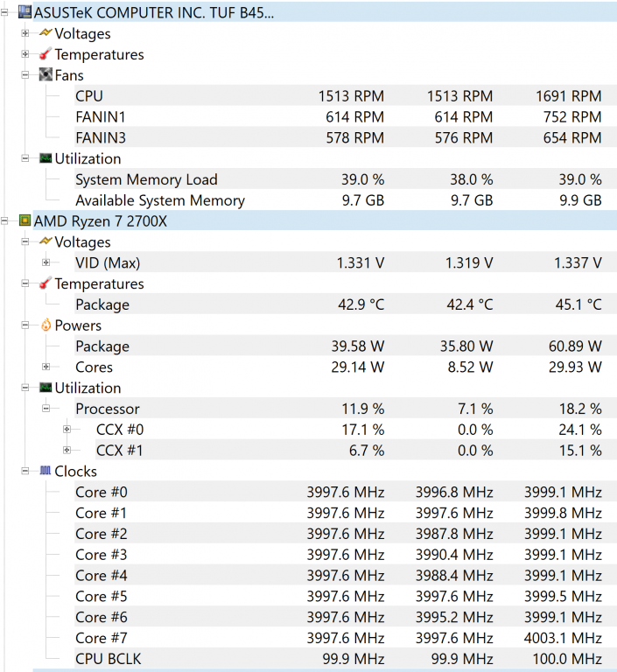Select the Core #0 clock row
Viewport: 617px width, 672px height.
346,492
